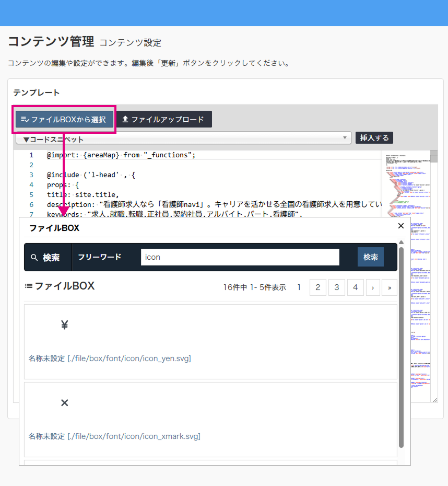The height and width of the screenshot is (486, 448).
Task: Go to page 4 of results
Action: coord(355,287)
